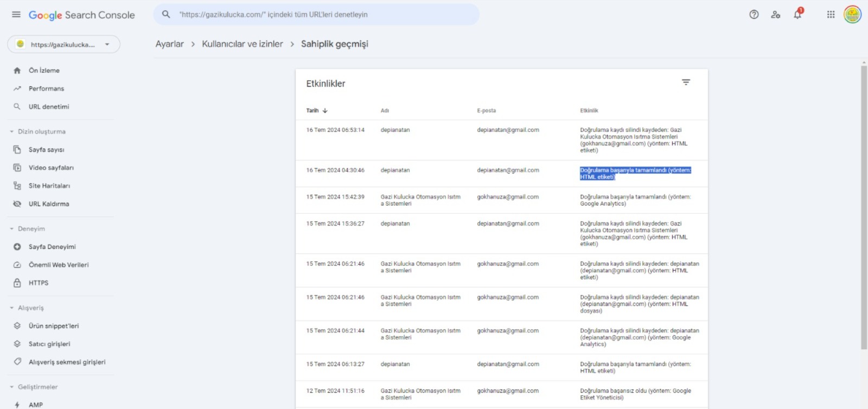
Task: Click the date 15 Tem 2024 15:42:39
Action: pyautogui.click(x=335, y=197)
